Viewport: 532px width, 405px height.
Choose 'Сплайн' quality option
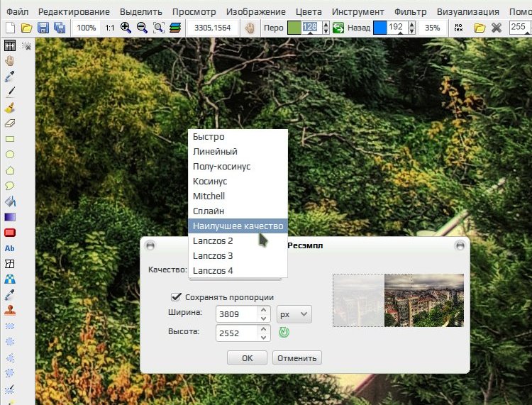[238, 211]
